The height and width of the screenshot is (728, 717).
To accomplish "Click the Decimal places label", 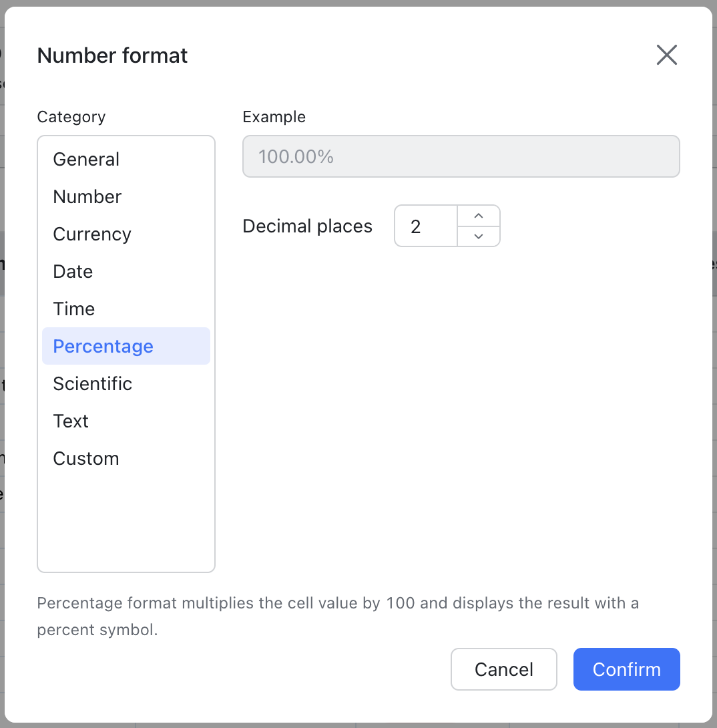I will (x=307, y=226).
